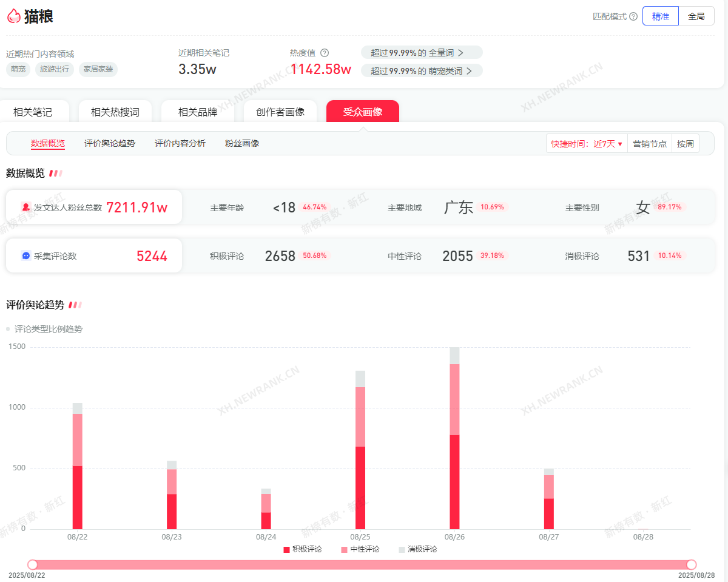
Task: Click the flame icon beside 猫粮 title
Action: [x=13, y=16]
